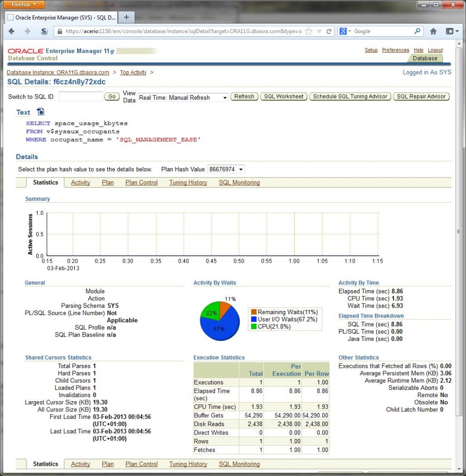Open the bookmarks toolbar menu icon

452,31
